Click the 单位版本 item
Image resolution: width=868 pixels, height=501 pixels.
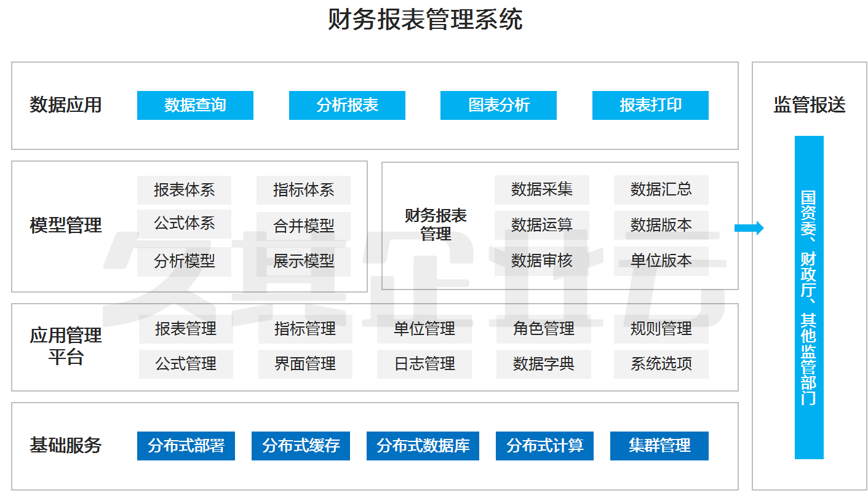(661, 261)
